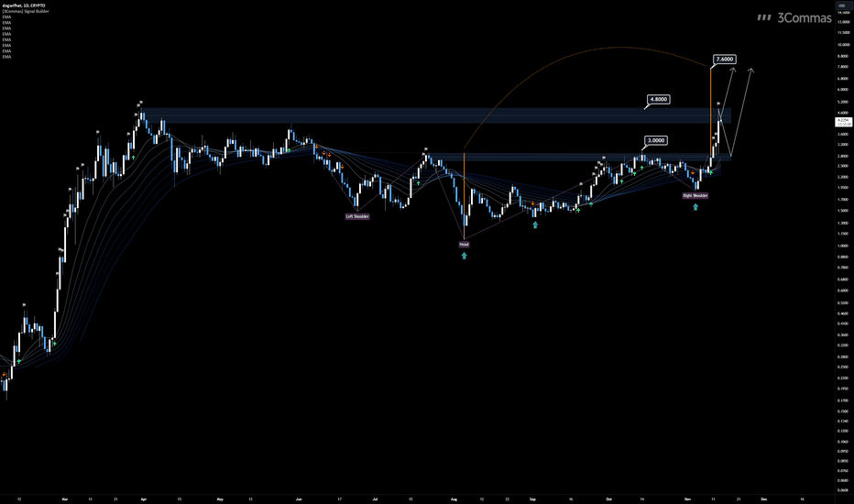Screen dimensions: 854x504
Task: Click the 6.0000 price scale value
Action: click(843, 90)
